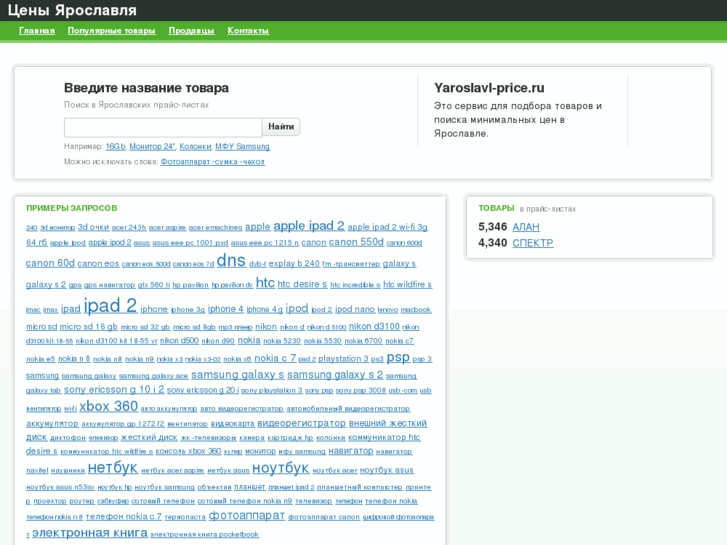Select the МФУ Samsung example link
The height and width of the screenshot is (545, 727).
[x=242, y=147]
